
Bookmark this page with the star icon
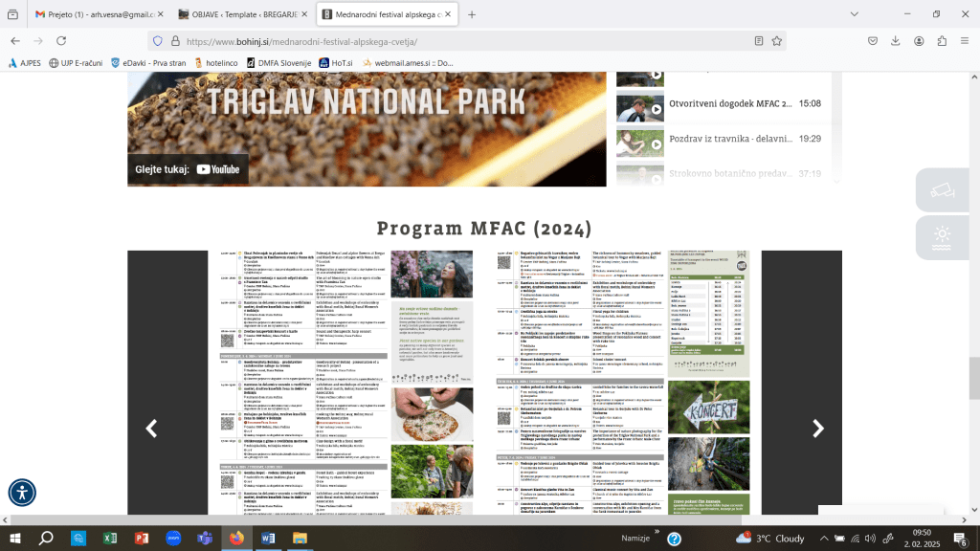click(x=777, y=41)
